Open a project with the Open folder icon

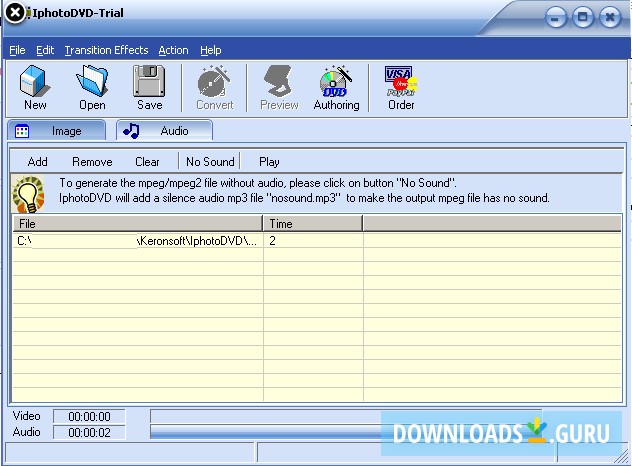click(x=92, y=87)
